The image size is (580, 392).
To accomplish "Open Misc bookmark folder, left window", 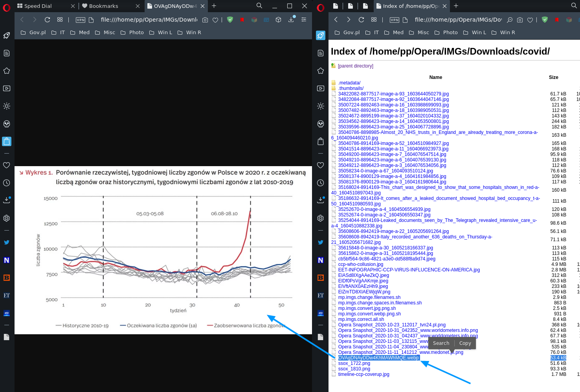I will (x=105, y=33).
